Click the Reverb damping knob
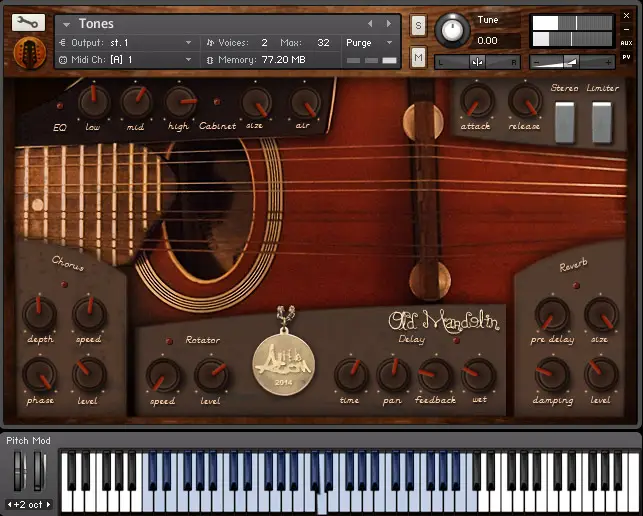Image resolution: width=643 pixels, height=516 pixels. [552, 375]
